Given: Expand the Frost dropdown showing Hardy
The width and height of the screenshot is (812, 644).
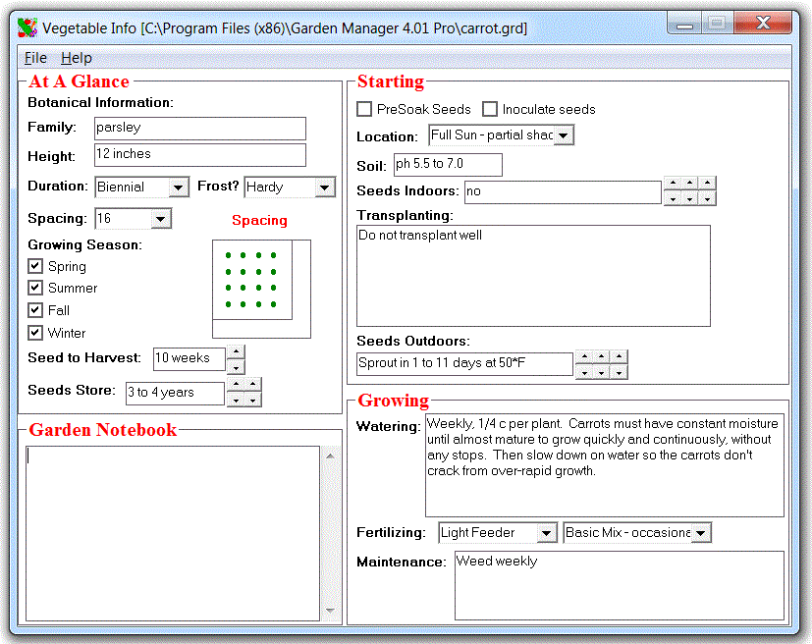Looking at the screenshot, I should [325, 188].
